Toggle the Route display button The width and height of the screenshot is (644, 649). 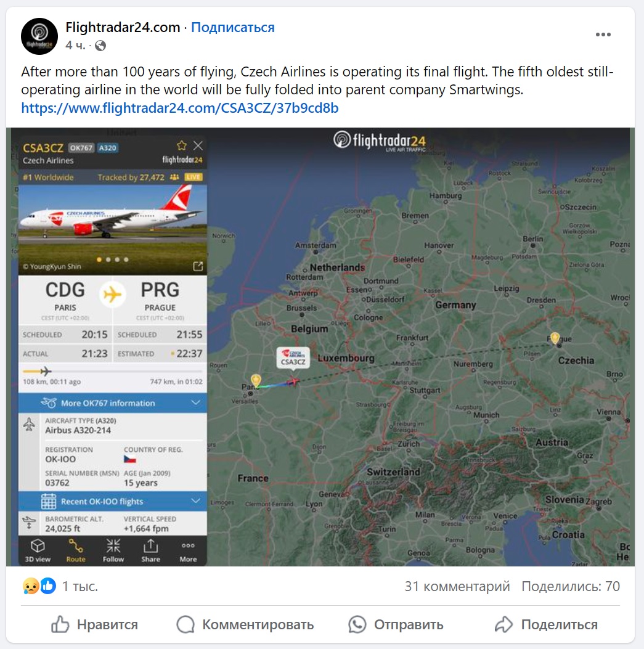(76, 550)
